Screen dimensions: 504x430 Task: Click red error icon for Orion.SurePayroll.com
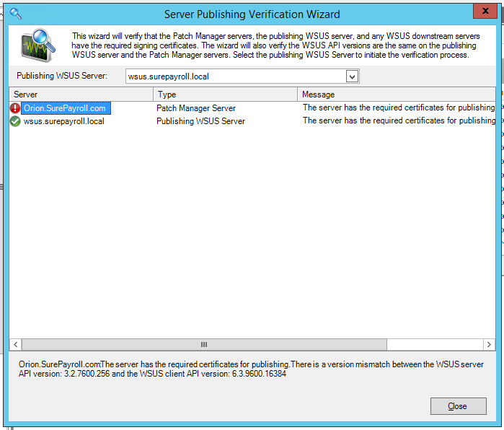coord(15,108)
